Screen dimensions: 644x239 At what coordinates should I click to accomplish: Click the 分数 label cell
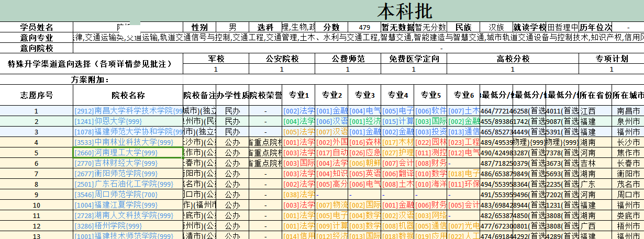tap(331, 27)
